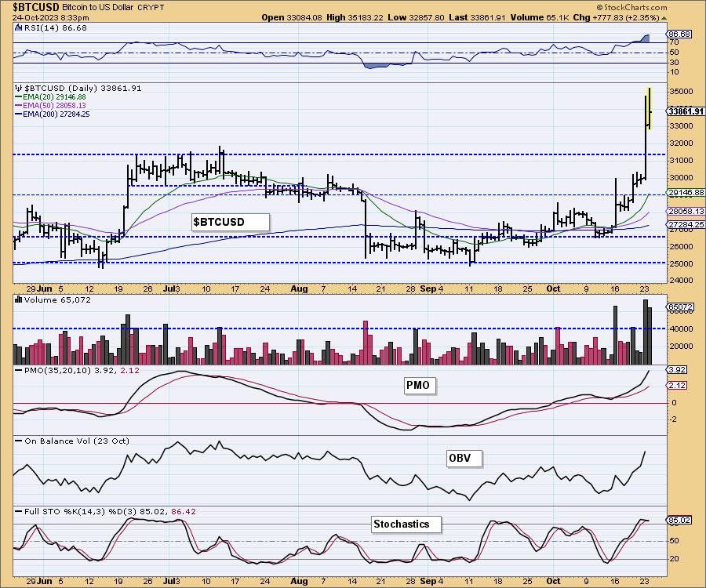Click the 25000 price axis label
Viewport: 706px width, 588px height.
(682, 263)
